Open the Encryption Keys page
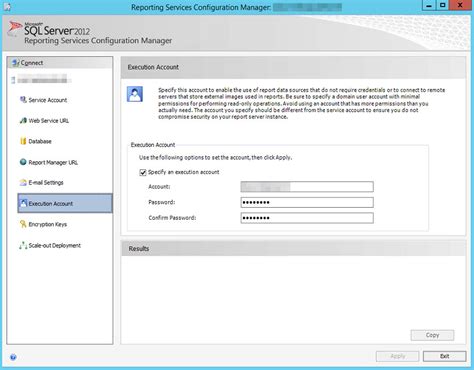 47,224
